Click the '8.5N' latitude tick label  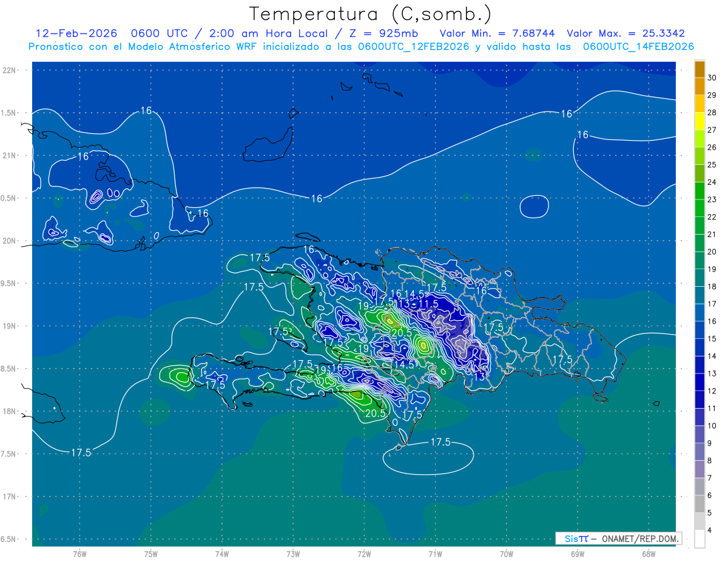(x=7, y=369)
